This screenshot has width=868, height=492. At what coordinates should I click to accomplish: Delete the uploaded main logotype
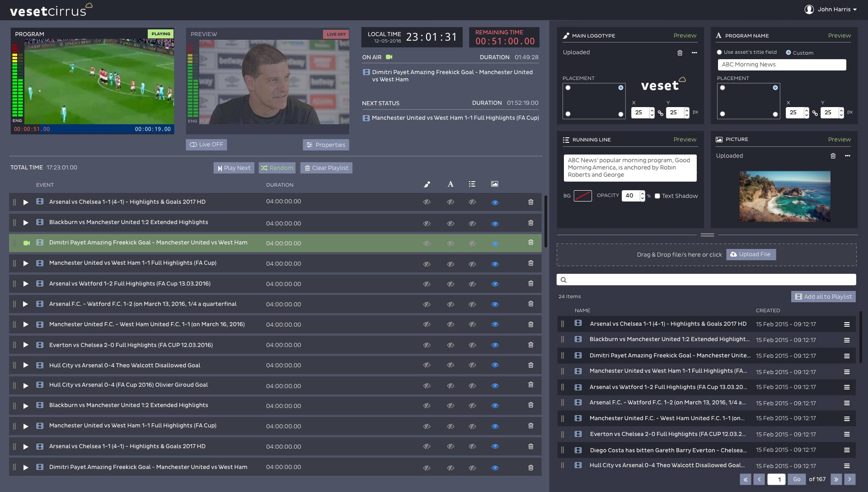(680, 53)
